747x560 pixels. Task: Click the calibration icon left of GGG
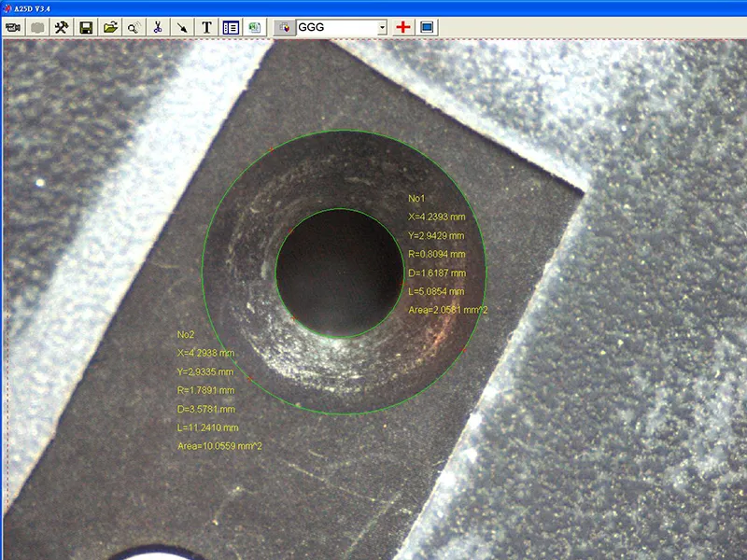pos(286,28)
